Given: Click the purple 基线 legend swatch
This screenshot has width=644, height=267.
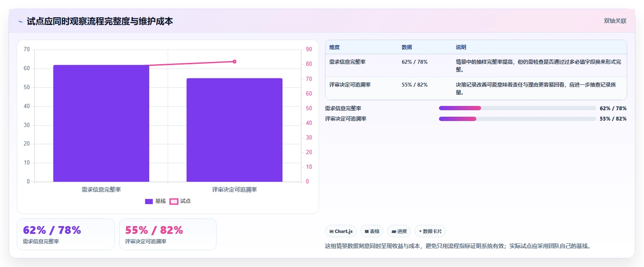Looking at the screenshot, I should [149, 201].
